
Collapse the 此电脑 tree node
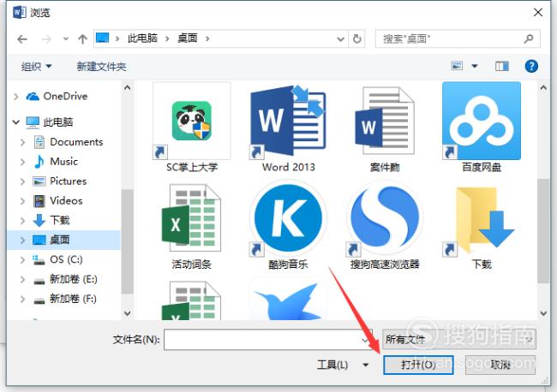click(x=16, y=122)
